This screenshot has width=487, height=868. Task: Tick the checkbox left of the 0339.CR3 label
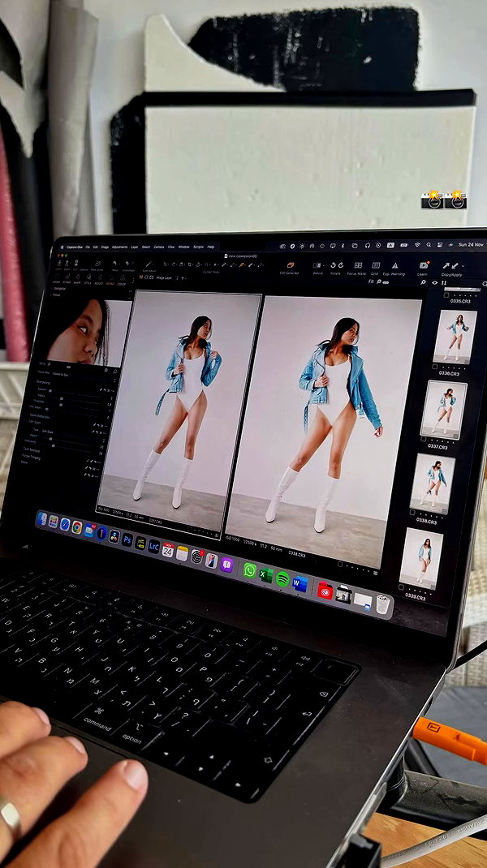coord(401,587)
